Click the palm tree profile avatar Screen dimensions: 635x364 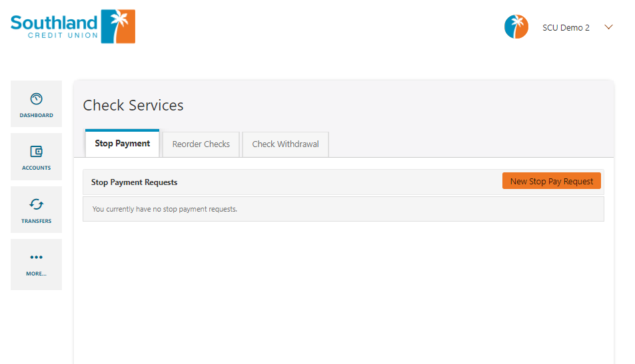[516, 27]
